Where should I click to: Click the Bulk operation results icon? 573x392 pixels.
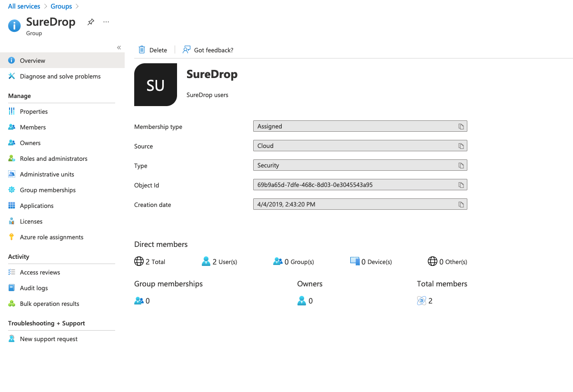click(x=12, y=304)
